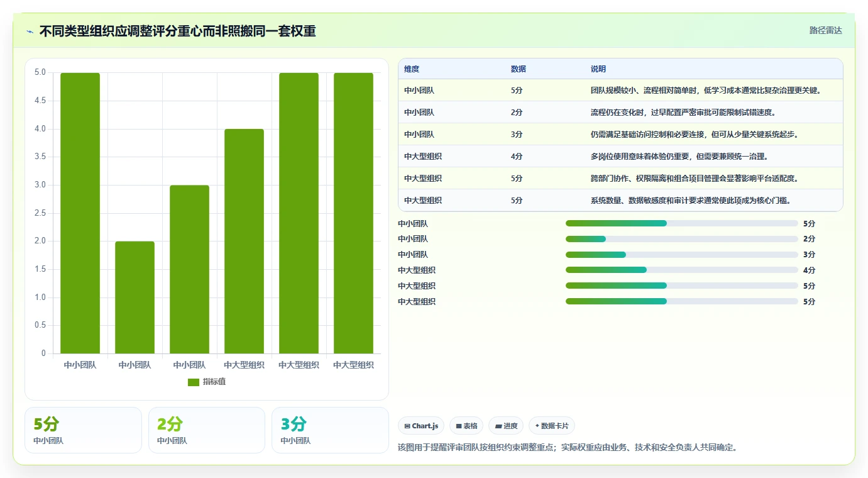
Task: Click the icon beside the panel title
Action: pyautogui.click(x=30, y=31)
